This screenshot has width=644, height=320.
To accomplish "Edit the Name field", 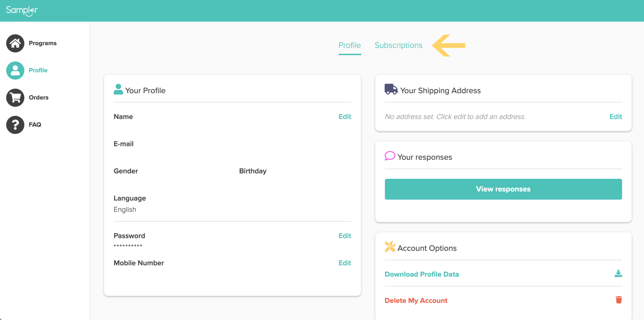I will point(345,117).
